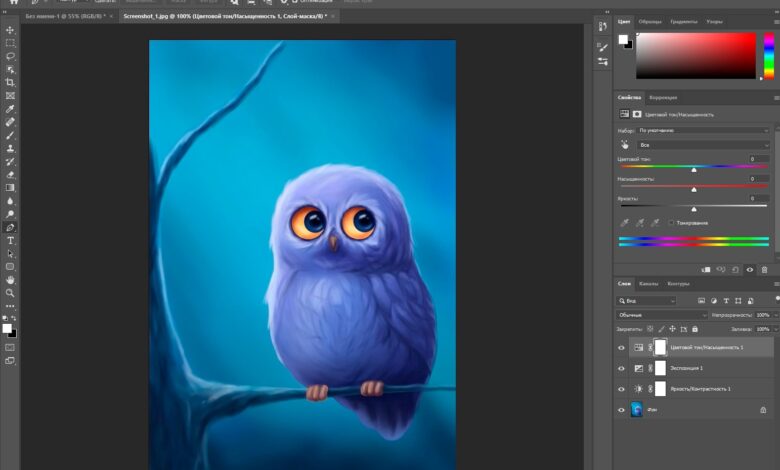Click the trash icon in Properties panel
The height and width of the screenshot is (470, 780).
(765, 269)
